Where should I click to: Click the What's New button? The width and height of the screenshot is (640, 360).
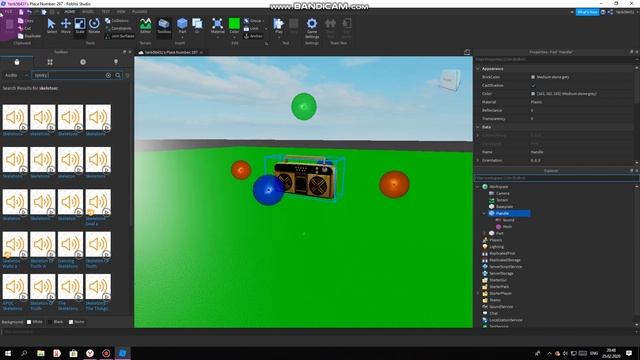587,12
